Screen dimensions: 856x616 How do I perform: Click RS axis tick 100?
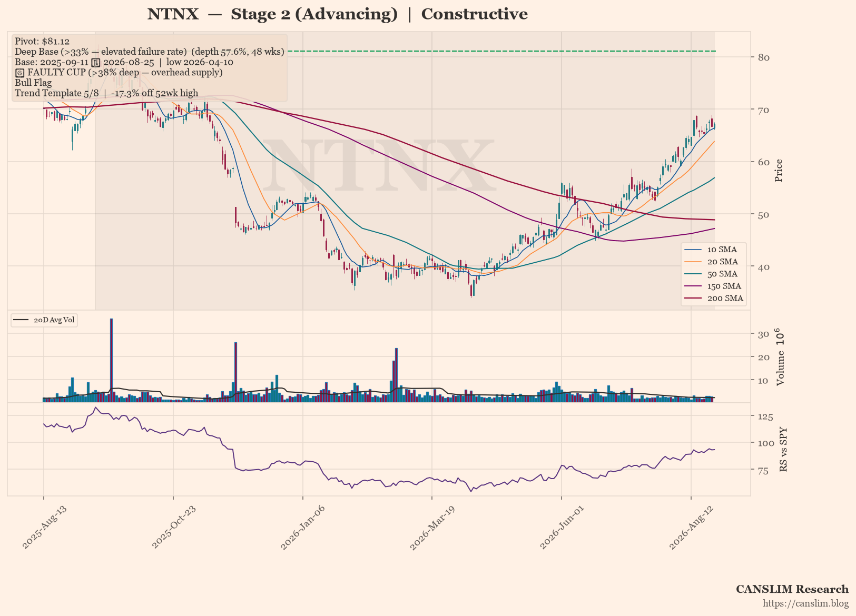tap(765, 443)
